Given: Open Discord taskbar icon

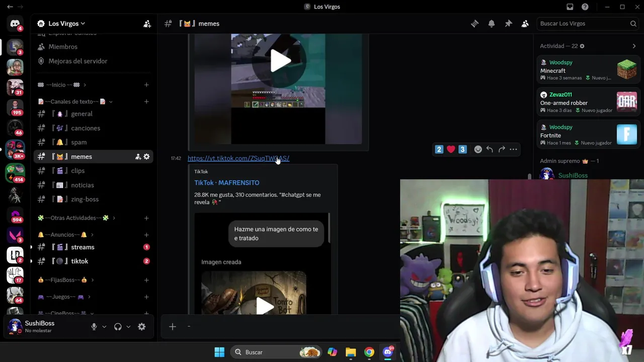Looking at the screenshot, I should point(387,352).
